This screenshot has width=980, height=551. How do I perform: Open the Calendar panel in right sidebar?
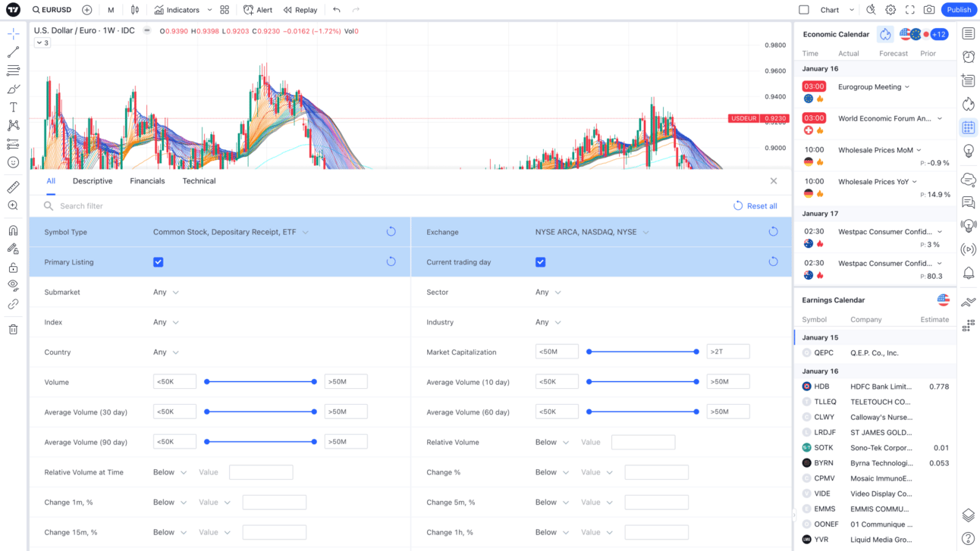pyautogui.click(x=969, y=127)
